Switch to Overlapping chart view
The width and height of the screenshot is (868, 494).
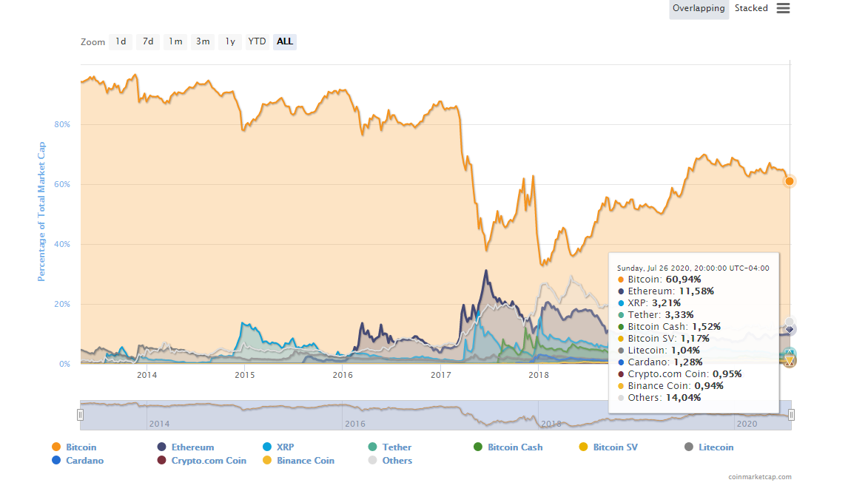699,8
